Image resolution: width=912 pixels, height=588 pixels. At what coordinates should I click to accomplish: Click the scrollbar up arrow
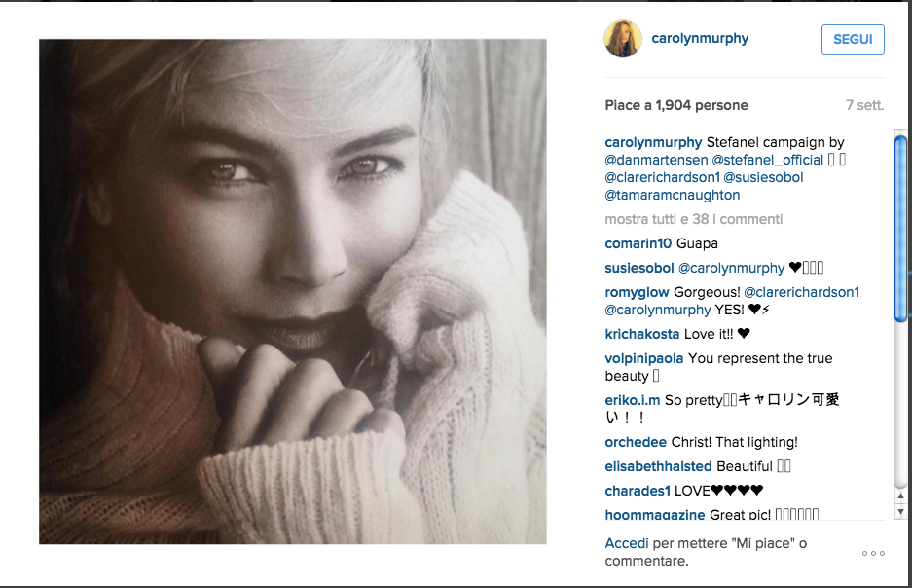pos(900,496)
